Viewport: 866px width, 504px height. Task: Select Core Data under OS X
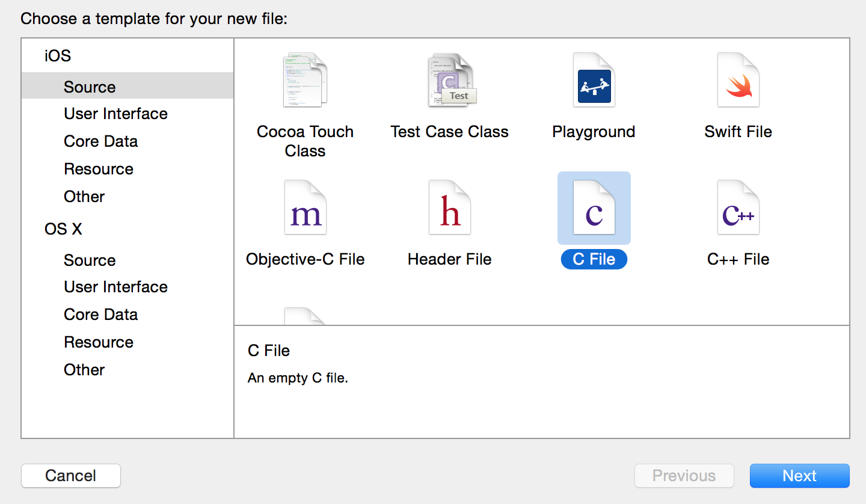tap(100, 315)
